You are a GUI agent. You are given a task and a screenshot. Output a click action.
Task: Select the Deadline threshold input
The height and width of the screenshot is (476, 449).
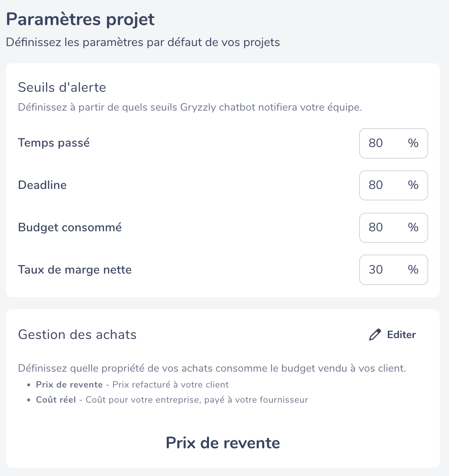pos(393,185)
